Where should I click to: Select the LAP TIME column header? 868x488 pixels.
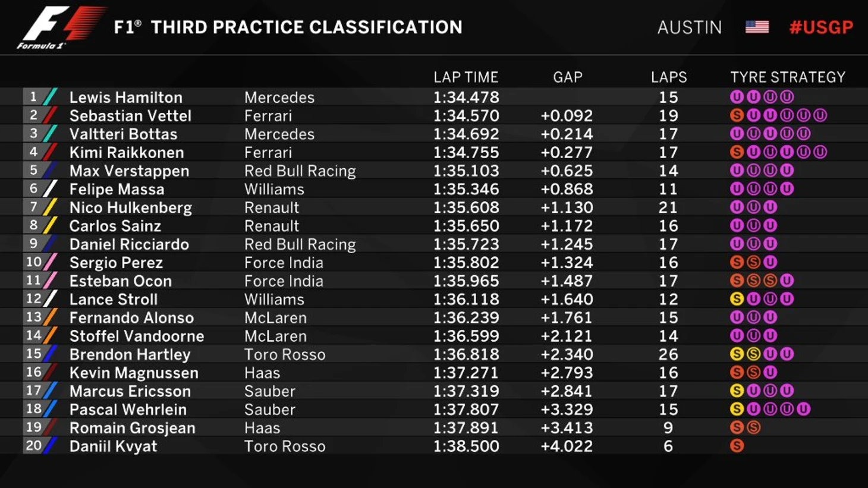point(466,77)
